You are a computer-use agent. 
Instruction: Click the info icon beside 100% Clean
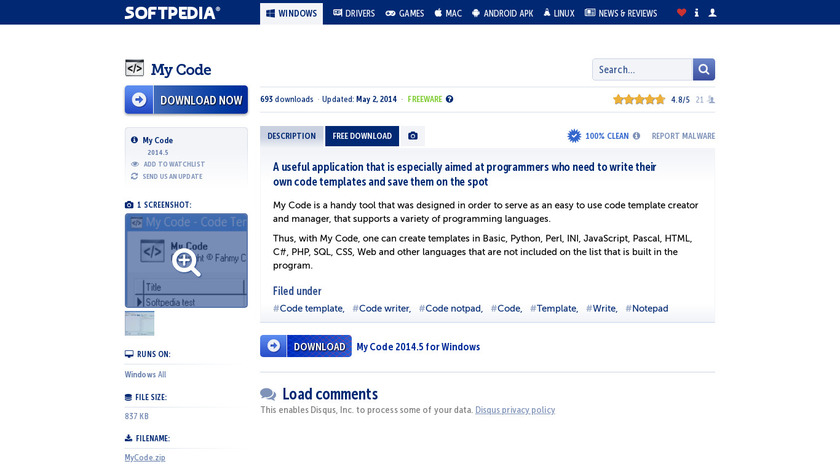636,136
